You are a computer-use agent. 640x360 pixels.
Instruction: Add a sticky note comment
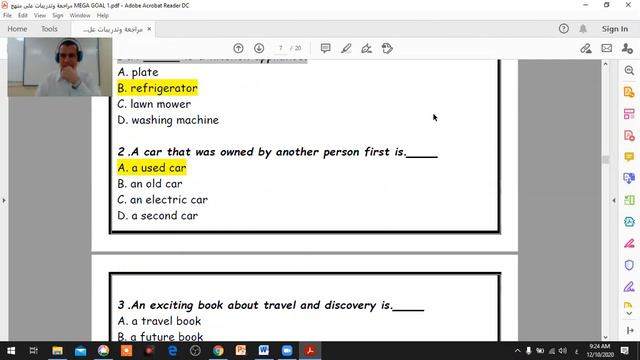[325, 48]
